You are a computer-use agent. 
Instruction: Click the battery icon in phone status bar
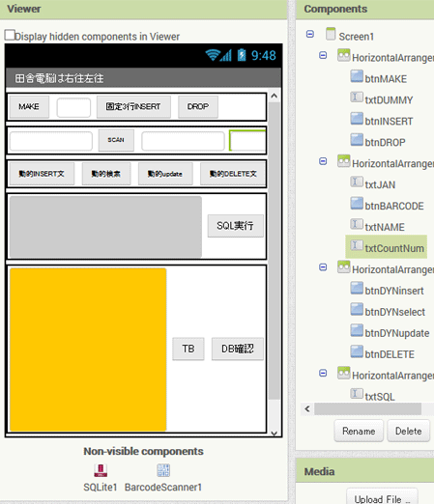[x=242, y=55]
